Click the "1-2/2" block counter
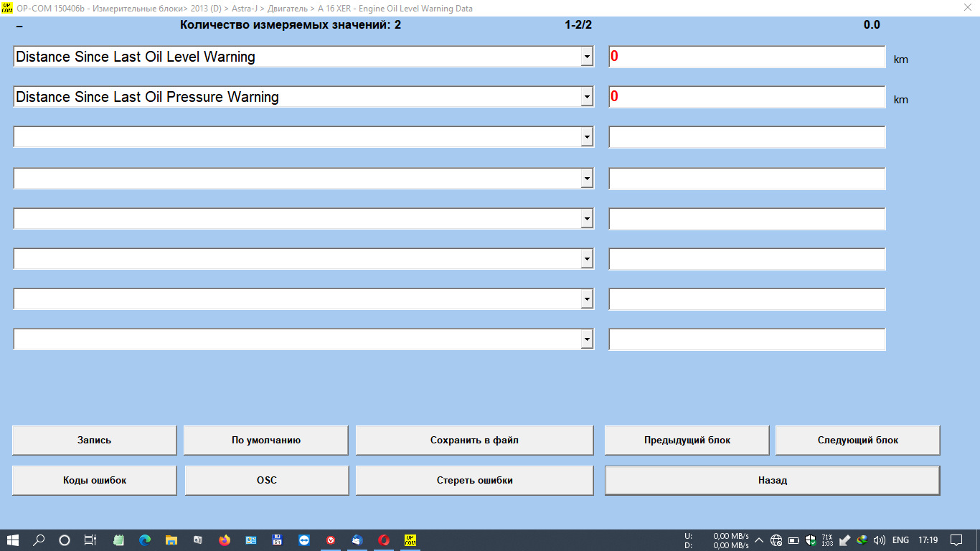980x551 pixels. tap(578, 25)
